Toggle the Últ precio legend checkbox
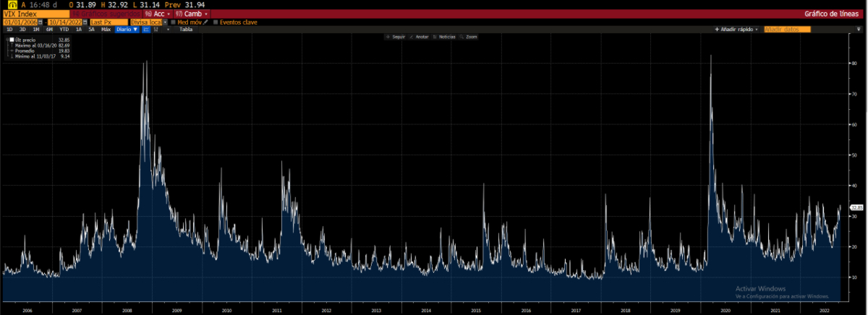Image resolution: width=868 pixels, height=315 pixels. click(12, 40)
